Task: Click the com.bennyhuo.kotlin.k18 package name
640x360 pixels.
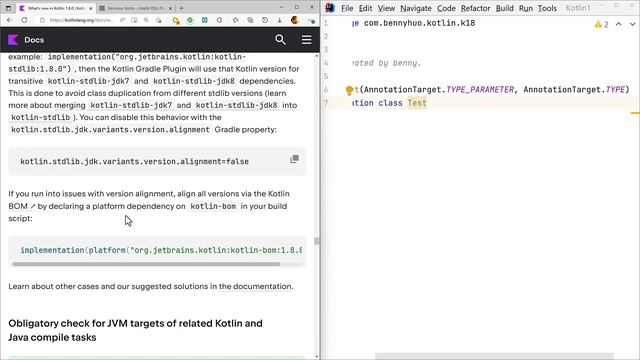Action: pyautogui.click(x=419, y=23)
